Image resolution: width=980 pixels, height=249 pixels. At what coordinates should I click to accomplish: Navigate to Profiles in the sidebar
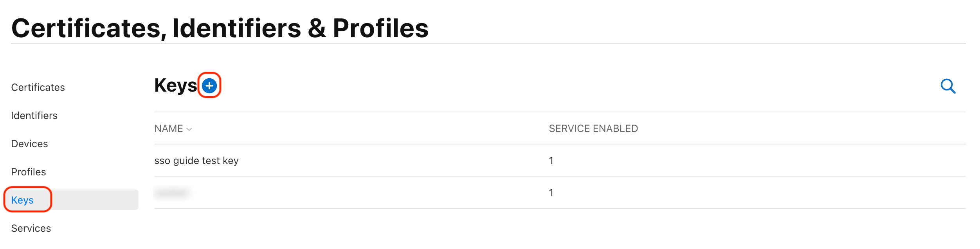[x=29, y=172]
